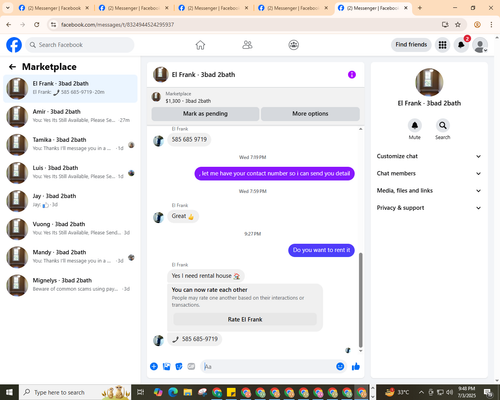The height and width of the screenshot is (400, 500).
Task: Click the phone number 585 685-9719 message
Action: [x=195, y=339]
